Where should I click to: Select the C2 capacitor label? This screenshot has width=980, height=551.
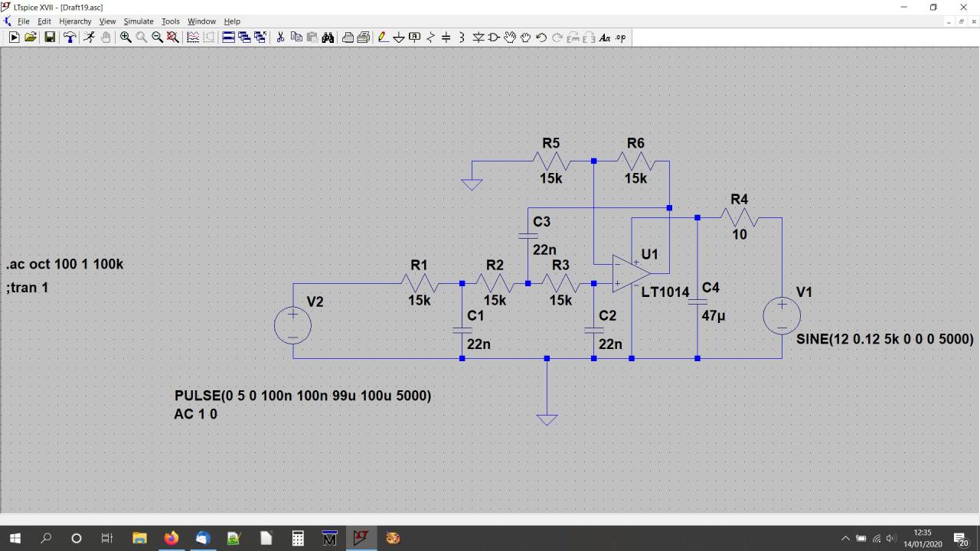607,315
